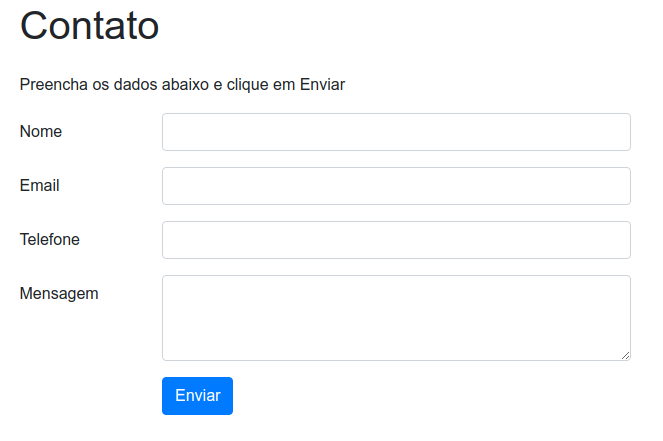Select the Telefone input box
The height and width of the screenshot is (441, 663).
pyautogui.click(x=396, y=240)
